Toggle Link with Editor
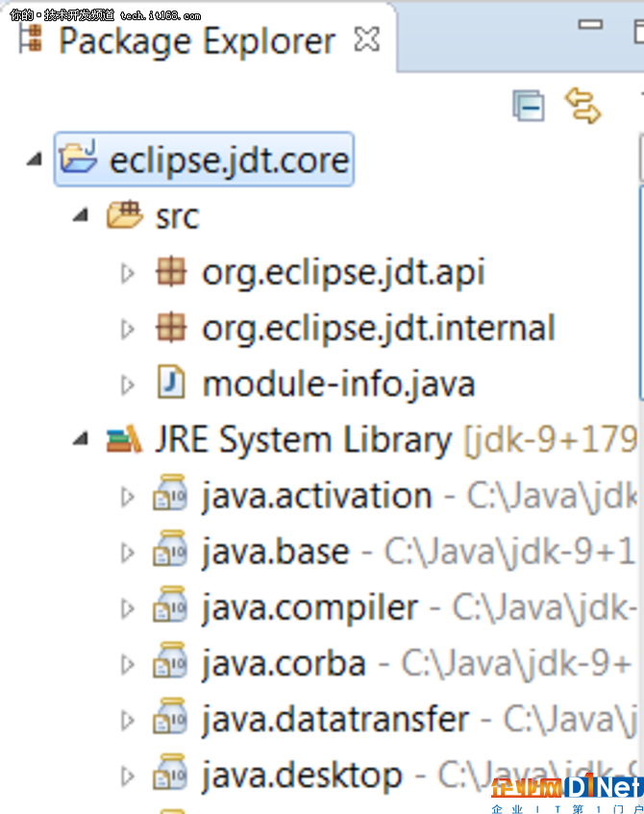The image size is (644, 814). (x=582, y=106)
